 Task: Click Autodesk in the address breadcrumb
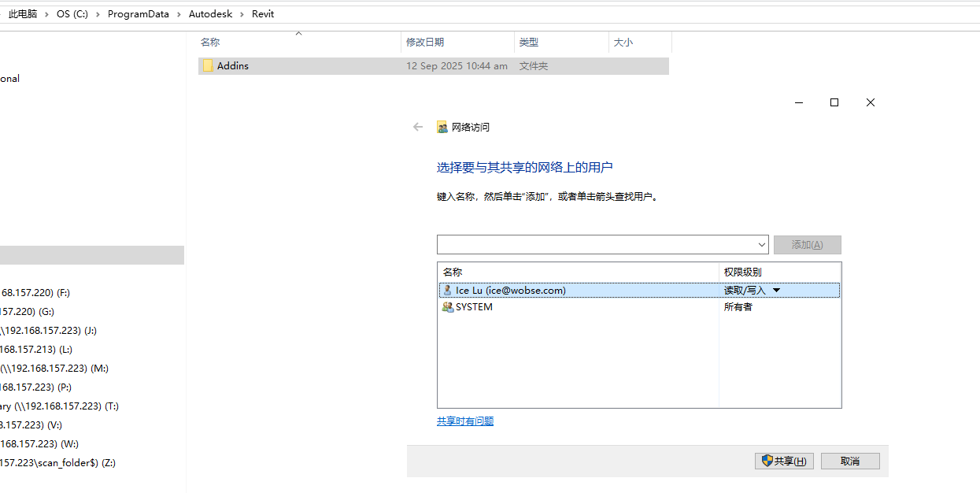[x=211, y=14]
